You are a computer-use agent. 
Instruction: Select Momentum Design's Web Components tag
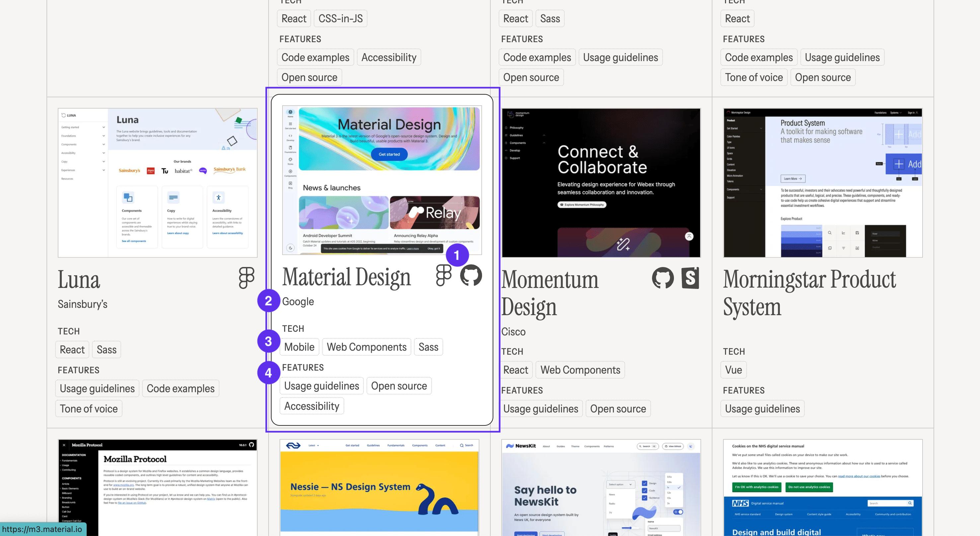pyautogui.click(x=580, y=370)
